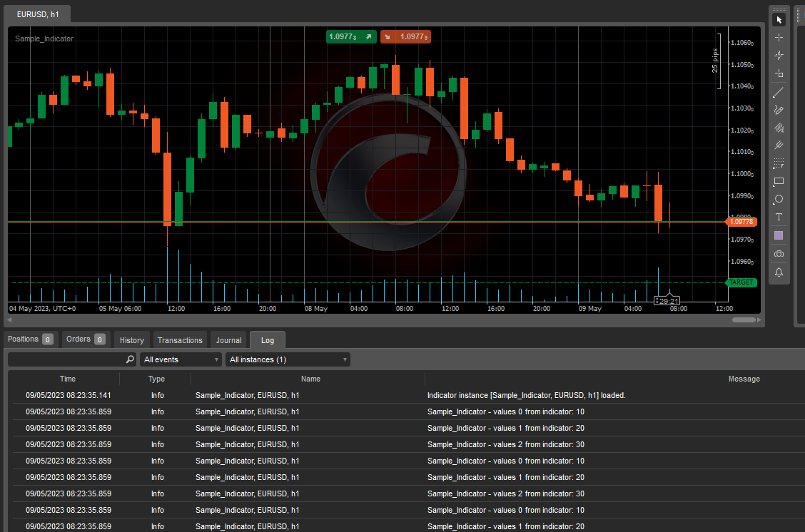This screenshot has width=805, height=532.
Task: Click the red 1.0977 buy quick-trade button
Action: click(405, 36)
